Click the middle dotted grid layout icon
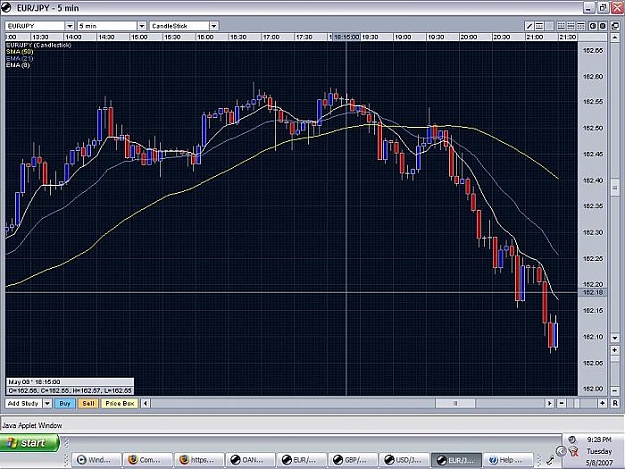The image size is (625, 469). click(x=571, y=26)
